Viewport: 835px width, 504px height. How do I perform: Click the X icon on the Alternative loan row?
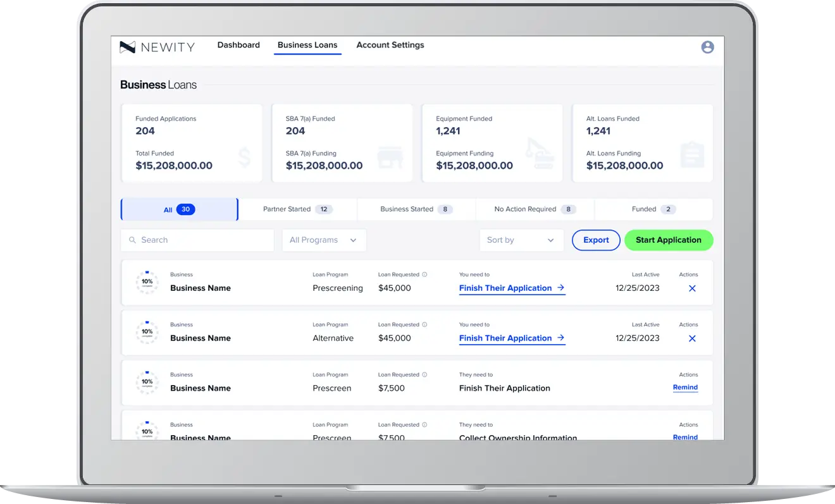tap(691, 338)
